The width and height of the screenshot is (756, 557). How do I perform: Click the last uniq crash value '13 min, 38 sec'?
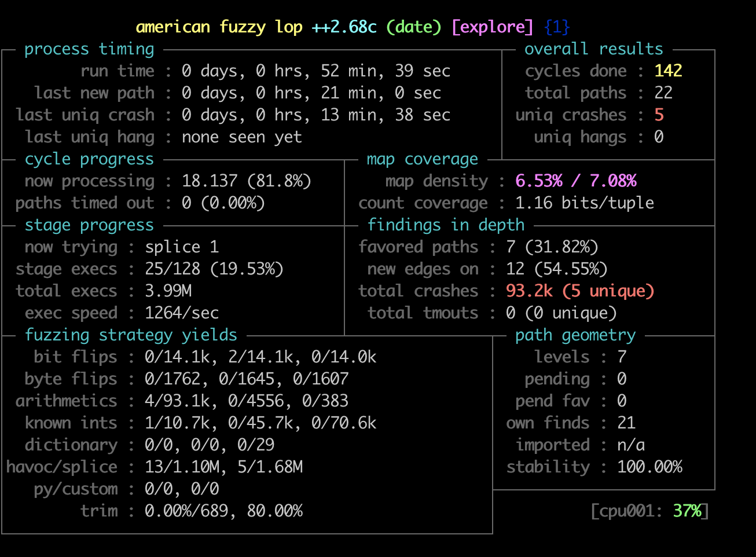pos(386,115)
